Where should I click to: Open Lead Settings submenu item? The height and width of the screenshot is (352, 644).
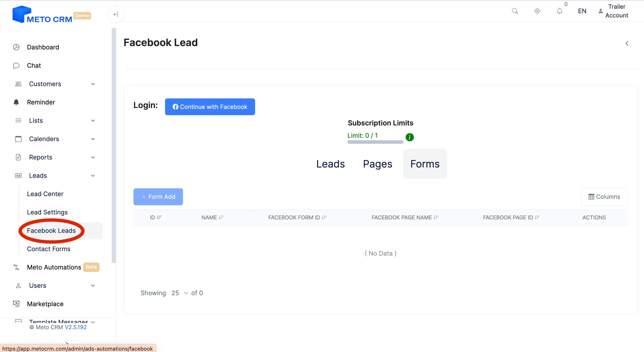tap(47, 212)
